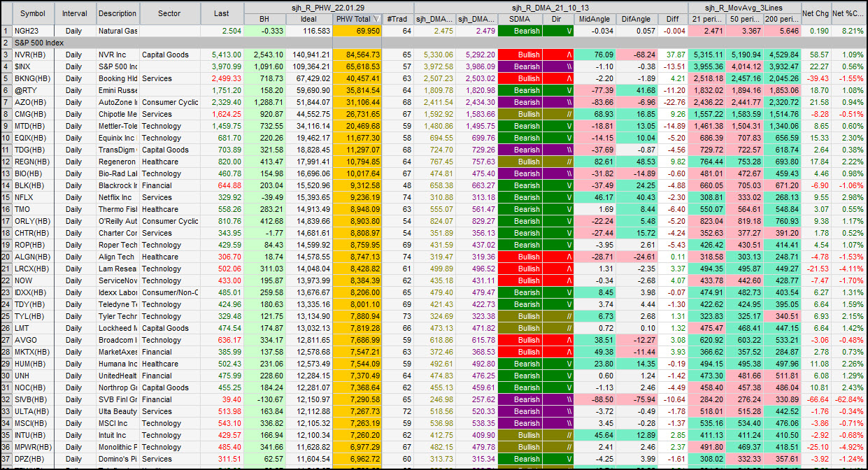
Task: Select the $INX symbol cell
Action: click(x=33, y=66)
